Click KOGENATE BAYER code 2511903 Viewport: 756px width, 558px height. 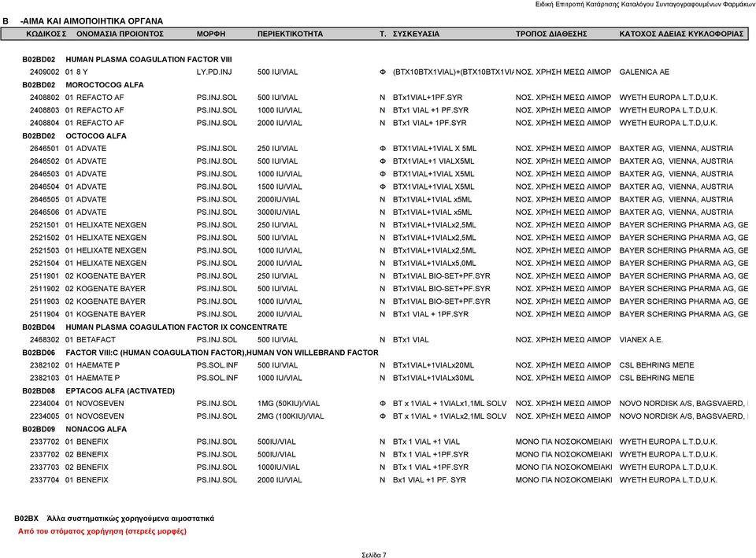44,302
